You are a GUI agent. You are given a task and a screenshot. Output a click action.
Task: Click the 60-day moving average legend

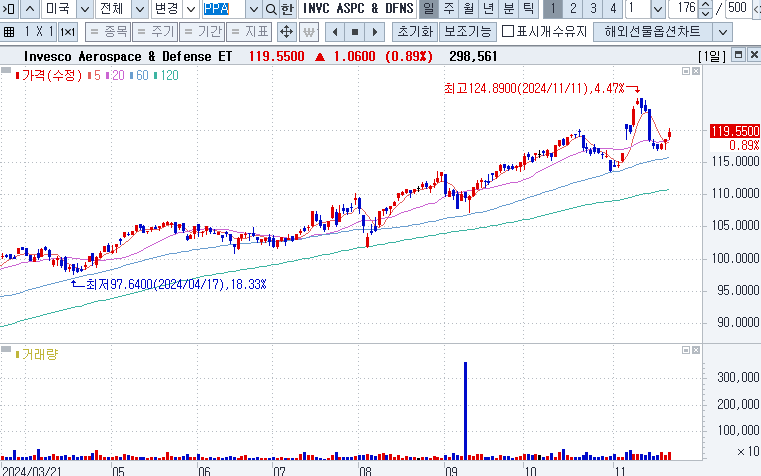139,76
